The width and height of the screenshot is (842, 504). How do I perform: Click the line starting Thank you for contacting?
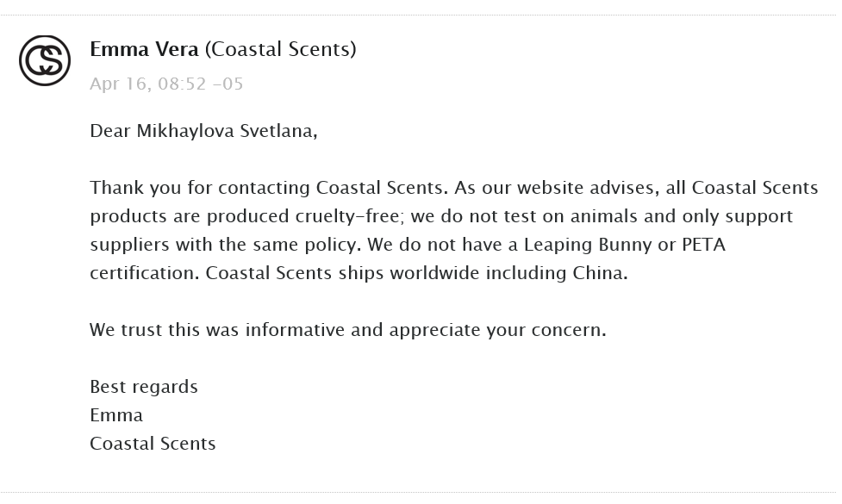454,188
